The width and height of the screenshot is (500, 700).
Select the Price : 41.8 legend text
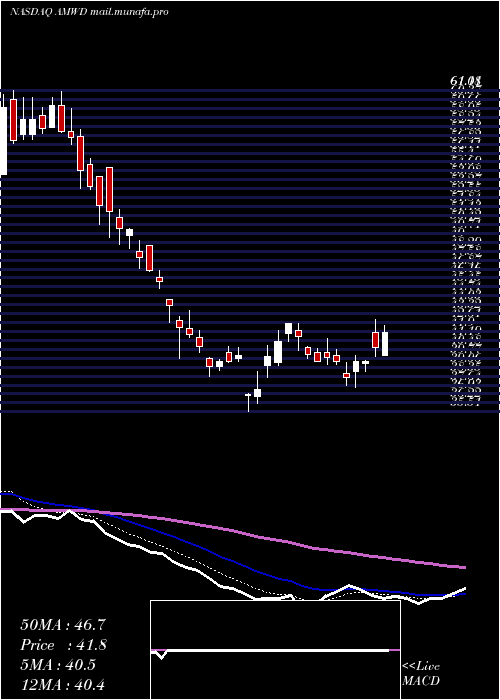(63, 645)
